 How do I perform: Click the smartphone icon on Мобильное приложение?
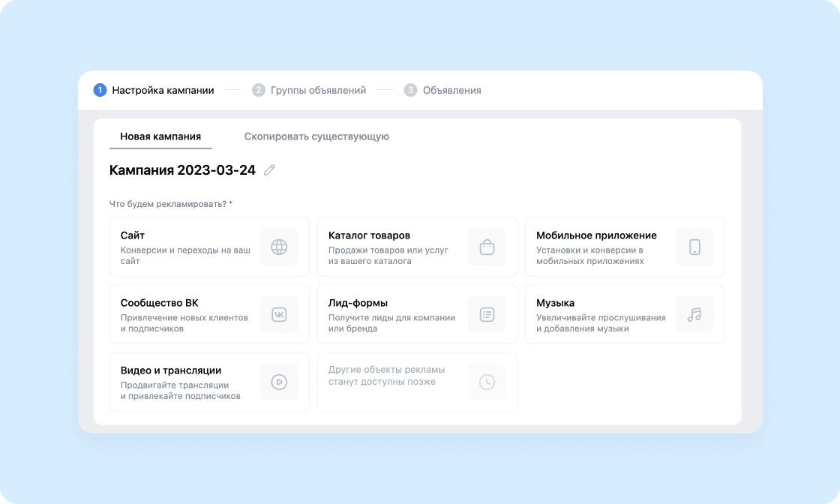pyautogui.click(x=694, y=247)
